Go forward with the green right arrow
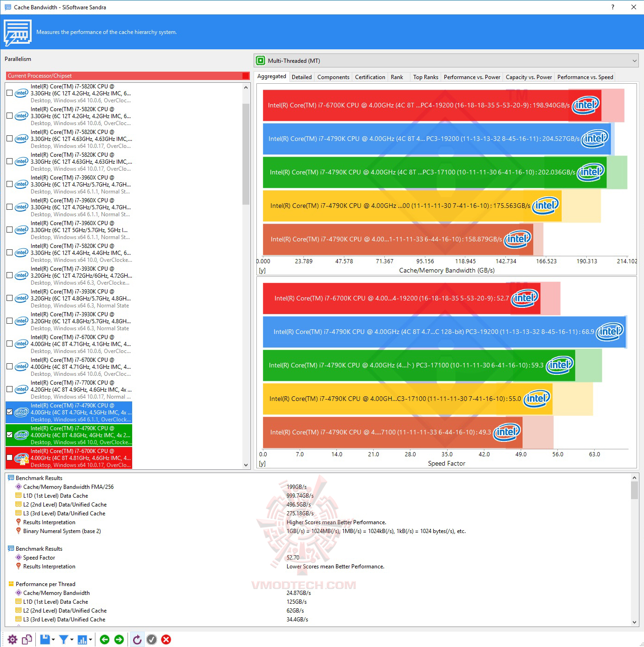 point(119,640)
